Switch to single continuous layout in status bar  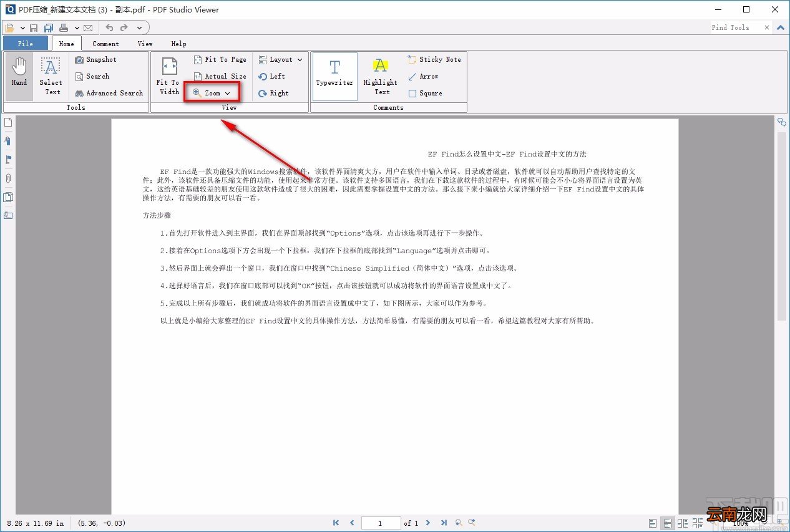coord(668,523)
